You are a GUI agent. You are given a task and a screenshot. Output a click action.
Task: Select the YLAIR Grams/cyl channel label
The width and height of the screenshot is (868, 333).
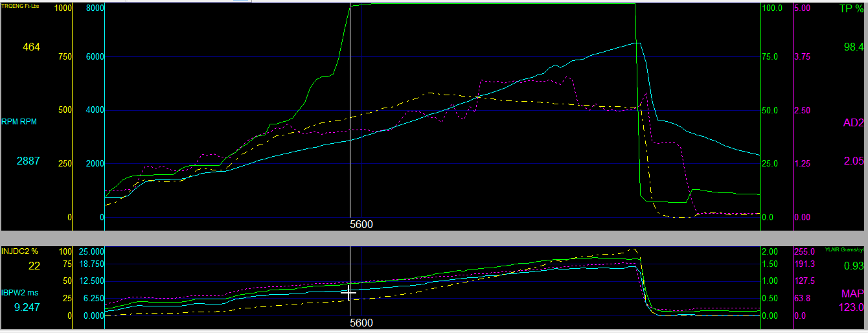click(844, 249)
